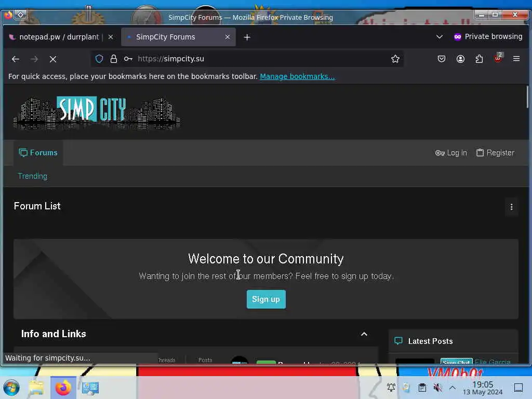Click the pin icon in the title bar
This screenshot has width=532, height=399.
20,15
